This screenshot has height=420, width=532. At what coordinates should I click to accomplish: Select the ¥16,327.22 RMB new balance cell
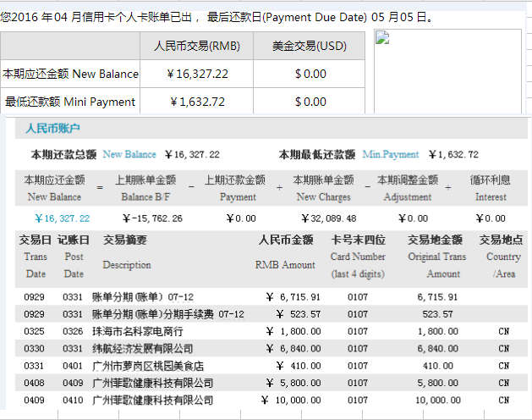point(199,74)
